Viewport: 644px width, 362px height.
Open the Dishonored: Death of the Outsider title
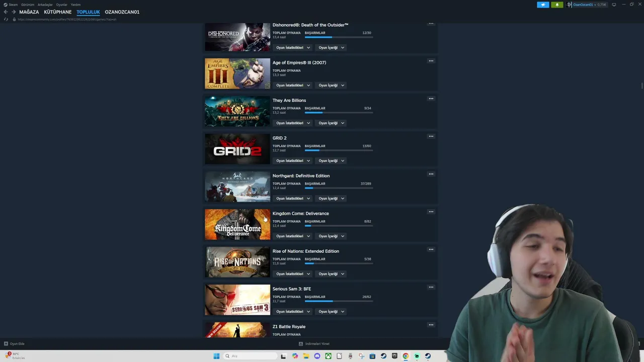click(310, 25)
